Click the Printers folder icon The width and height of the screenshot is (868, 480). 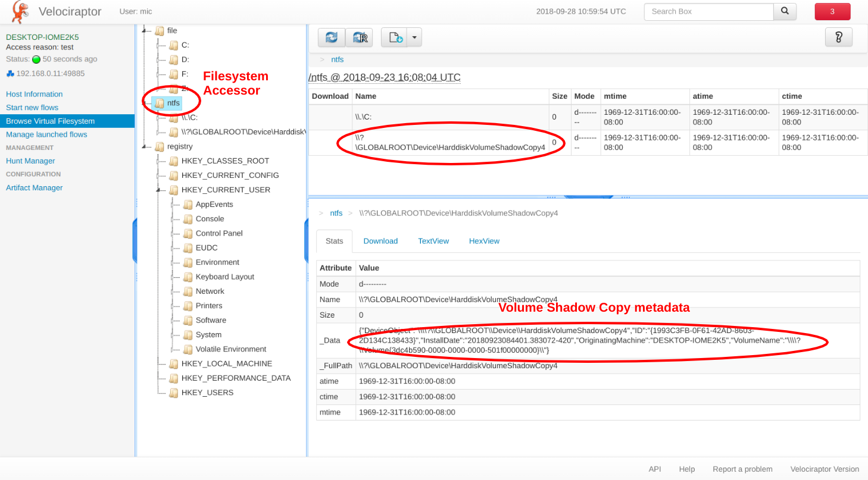188,306
